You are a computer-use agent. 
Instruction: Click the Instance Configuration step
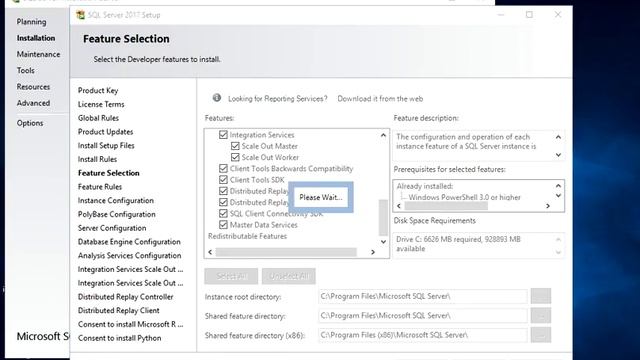point(116,200)
